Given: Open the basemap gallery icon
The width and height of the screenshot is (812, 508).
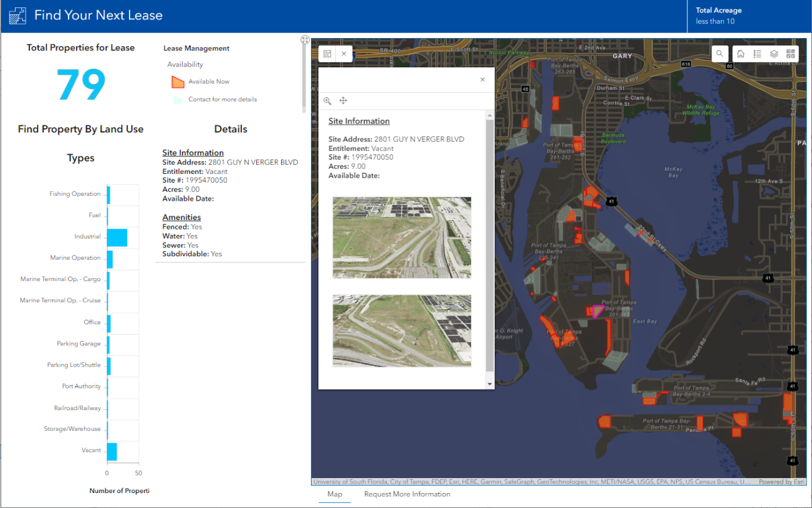Looking at the screenshot, I should pos(791,54).
